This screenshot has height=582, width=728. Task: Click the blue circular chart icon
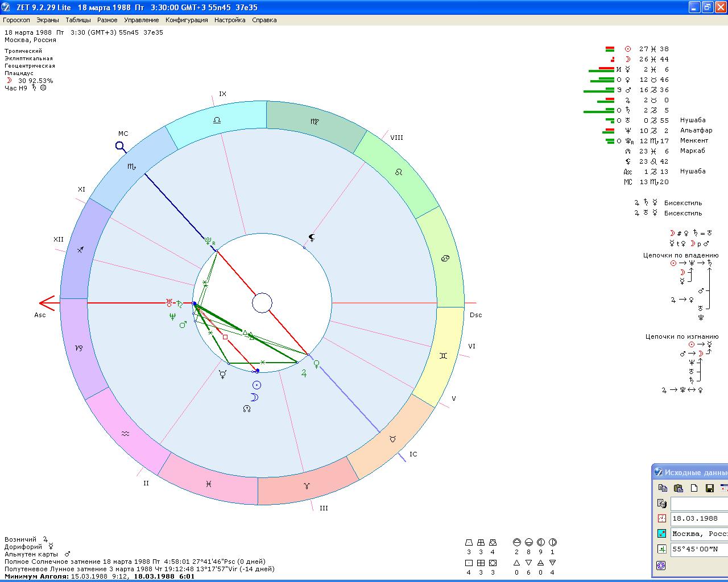pos(661,566)
